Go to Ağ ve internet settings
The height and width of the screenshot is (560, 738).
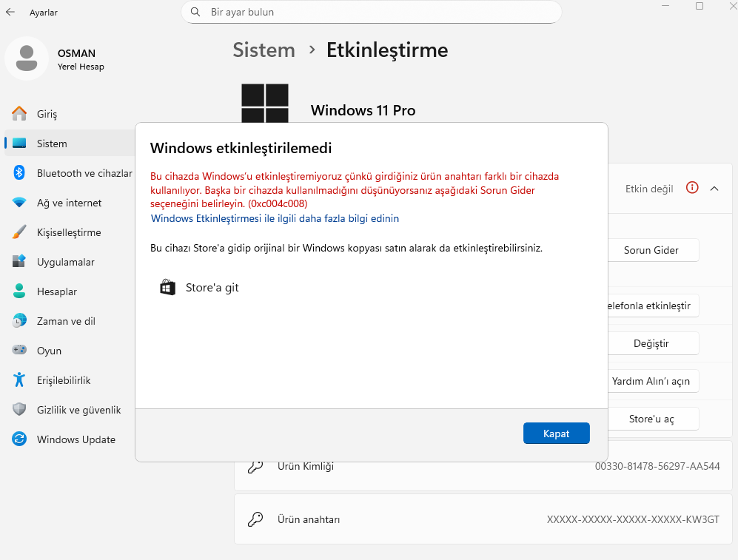click(x=69, y=203)
